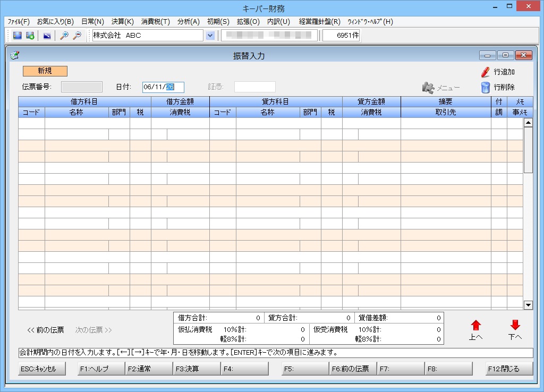Click the first blue screen toolbar icon

click(17, 36)
